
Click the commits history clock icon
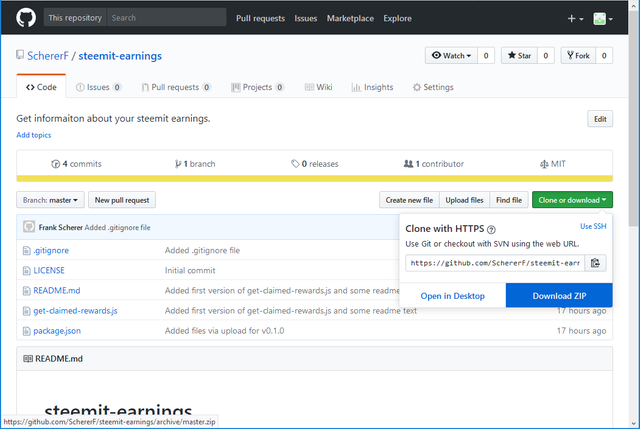tap(56, 164)
